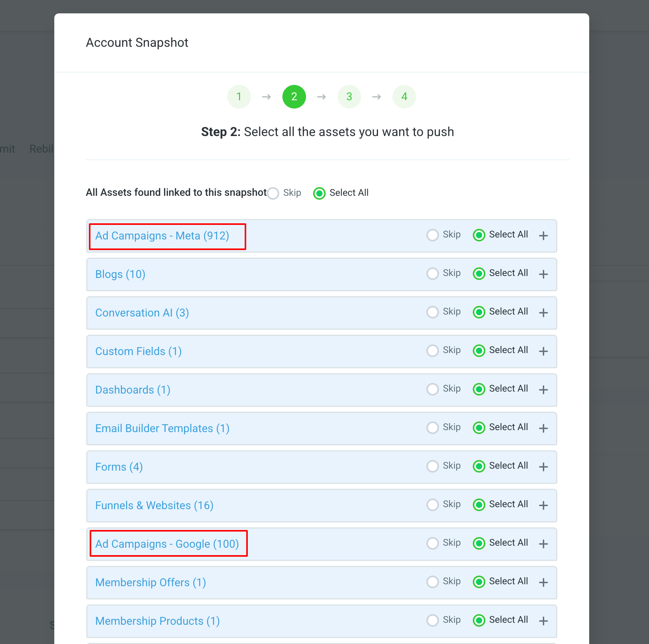
Task: Click step 4 circle in progress indicator
Action: pyautogui.click(x=404, y=97)
